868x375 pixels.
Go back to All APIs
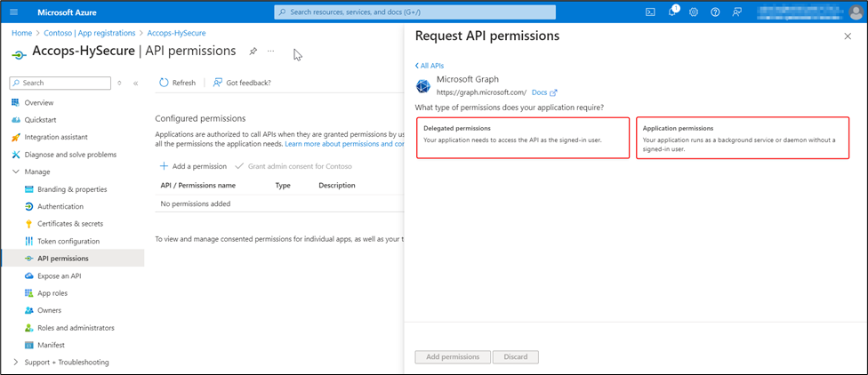coord(430,66)
